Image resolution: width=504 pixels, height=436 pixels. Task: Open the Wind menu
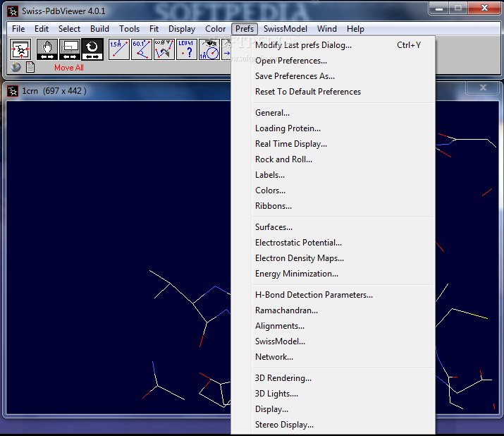(327, 29)
